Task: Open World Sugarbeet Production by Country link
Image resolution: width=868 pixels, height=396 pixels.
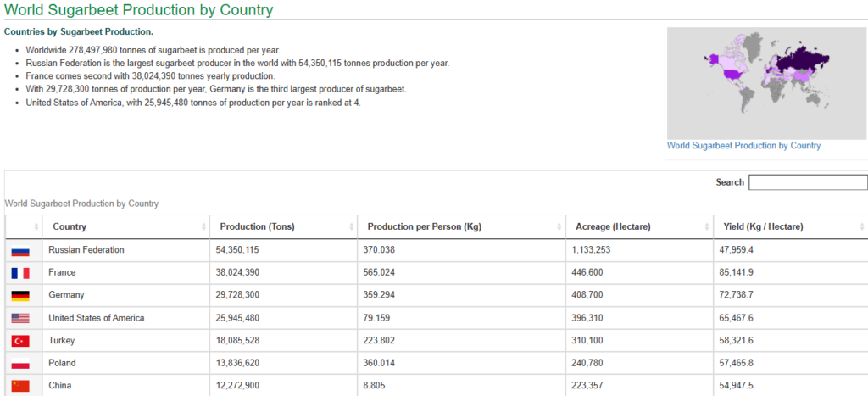Action: pos(743,146)
